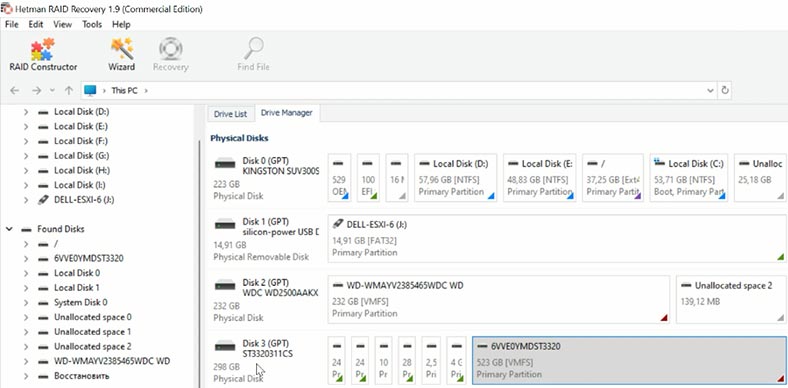788x388 pixels.
Task: Select the 529 OEM partition tile
Action: coord(339,178)
